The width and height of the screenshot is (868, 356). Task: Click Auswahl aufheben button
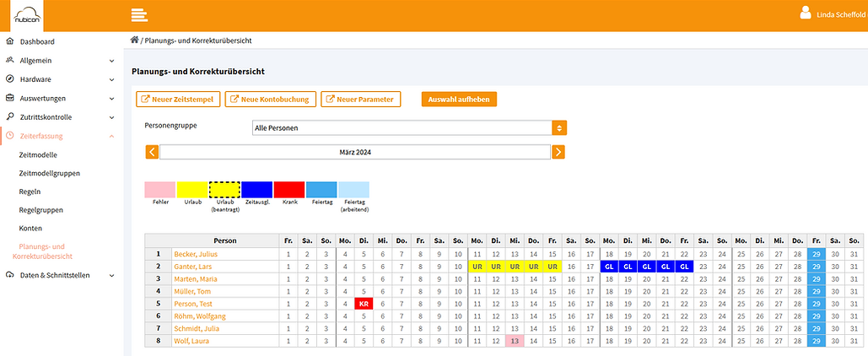point(459,100)
